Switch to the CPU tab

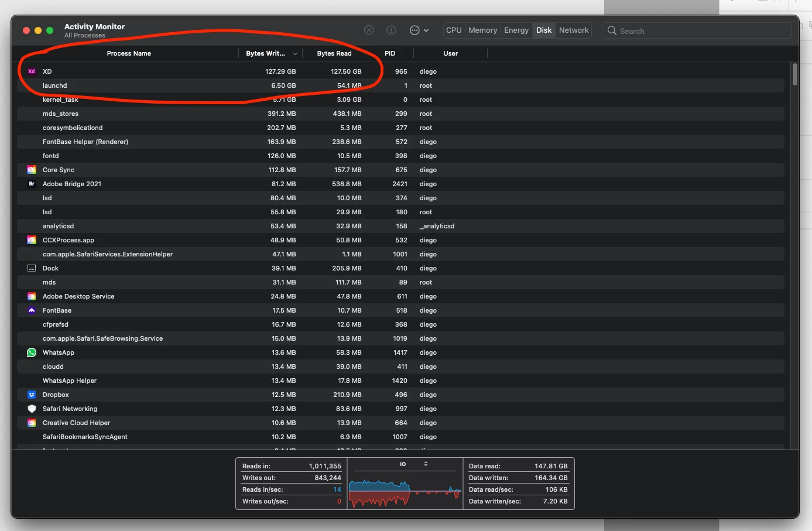(x=454, y=30)
